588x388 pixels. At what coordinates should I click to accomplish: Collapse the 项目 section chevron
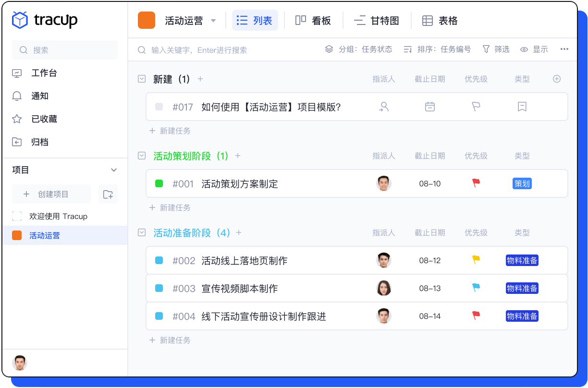click(114, 170)
